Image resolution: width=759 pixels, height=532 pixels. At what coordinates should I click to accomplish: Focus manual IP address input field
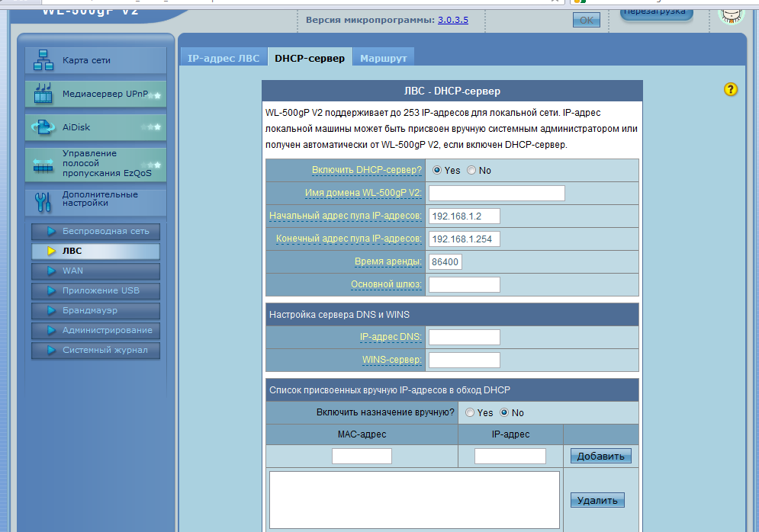(510, 456)
